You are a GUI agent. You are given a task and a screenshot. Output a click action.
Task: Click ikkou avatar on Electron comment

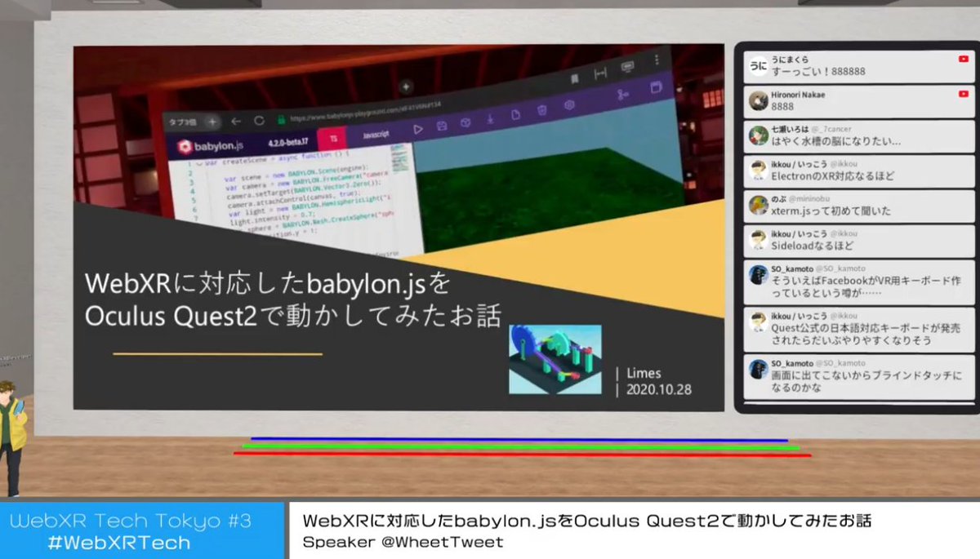(x=758, y=170)
